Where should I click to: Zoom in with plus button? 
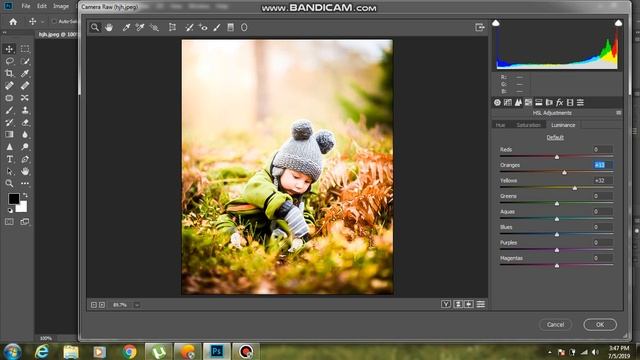pyautogui.click(x=102, y=305)
